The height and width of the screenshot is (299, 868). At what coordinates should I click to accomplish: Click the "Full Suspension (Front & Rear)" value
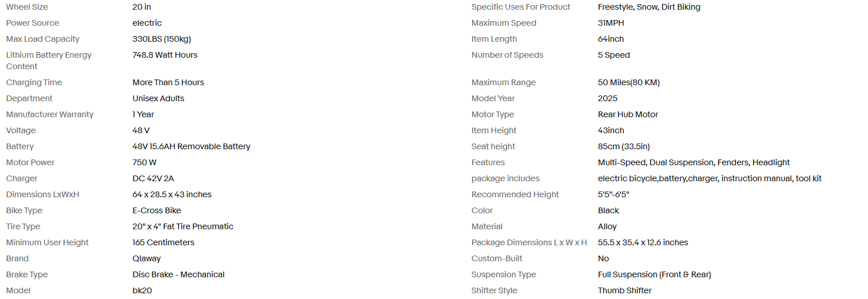point(654,275)
